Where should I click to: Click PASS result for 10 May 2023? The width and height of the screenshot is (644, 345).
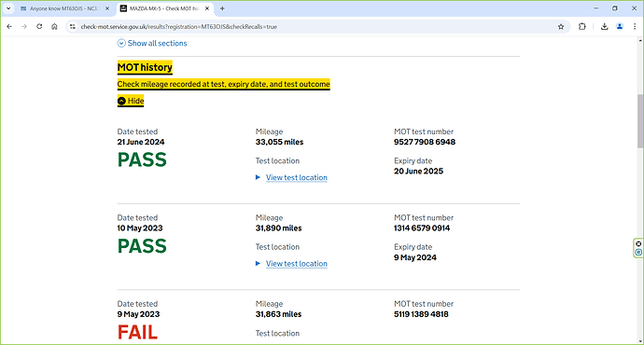[142, 246]
